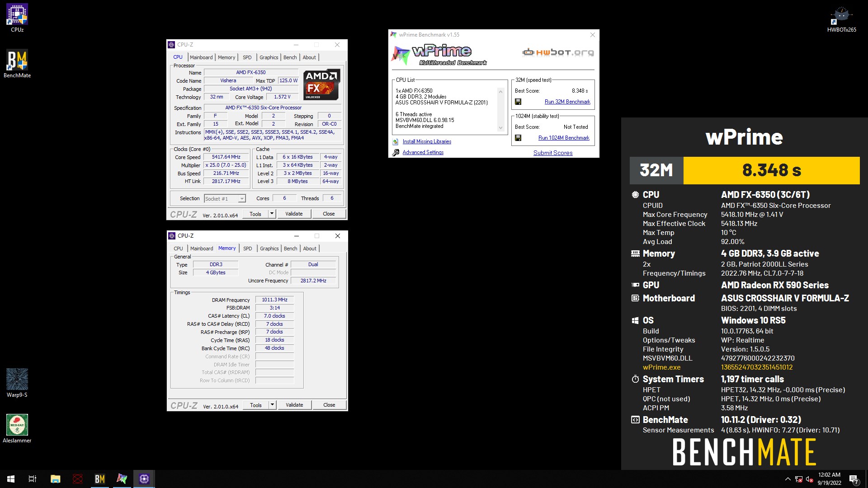Click the wPrime.exe entry in BenchMate panel
The height and width of the screenshot is (488, 868).
(661, 367)
